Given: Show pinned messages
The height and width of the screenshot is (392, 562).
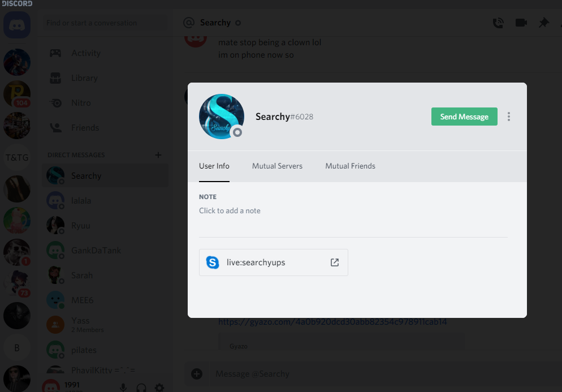Looking at the screenshot, I should point(544,23).
